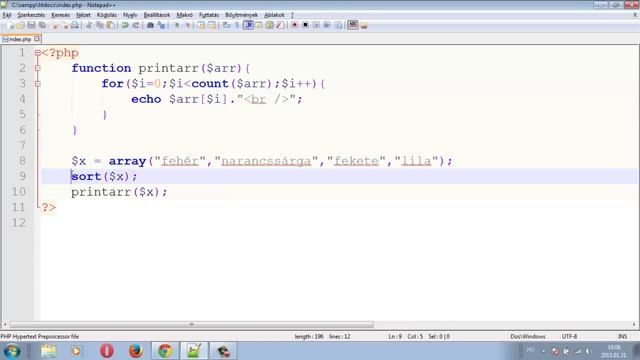This screenshot has width=640, height=360.
Task: Open Find with the binoculars icon
Action: pyautogui.click(x=150, y=25)
